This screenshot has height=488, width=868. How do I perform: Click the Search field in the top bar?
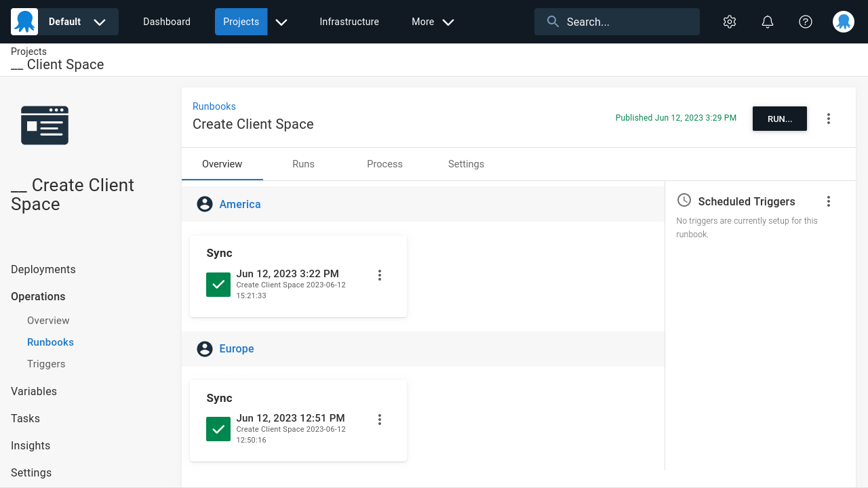[x=616, y=21]
